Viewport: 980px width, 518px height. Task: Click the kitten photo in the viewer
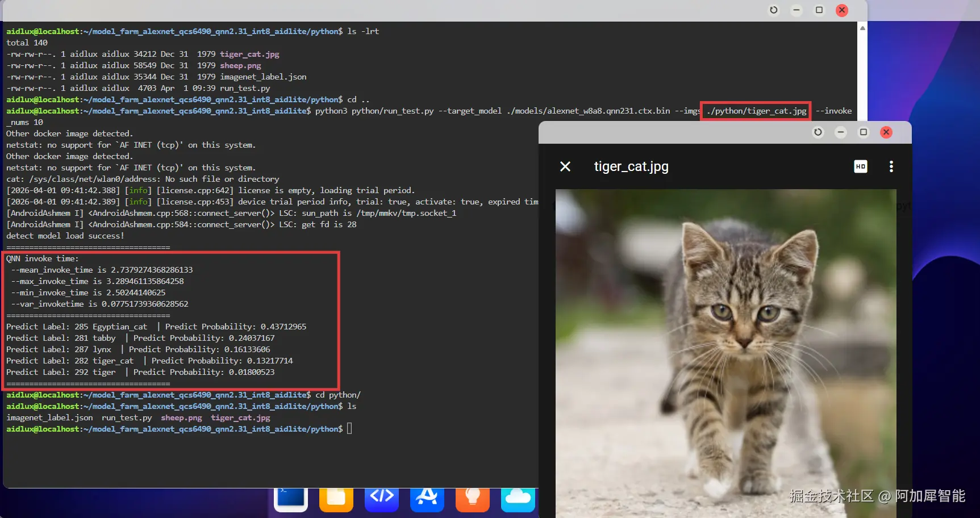click(725, 353)
